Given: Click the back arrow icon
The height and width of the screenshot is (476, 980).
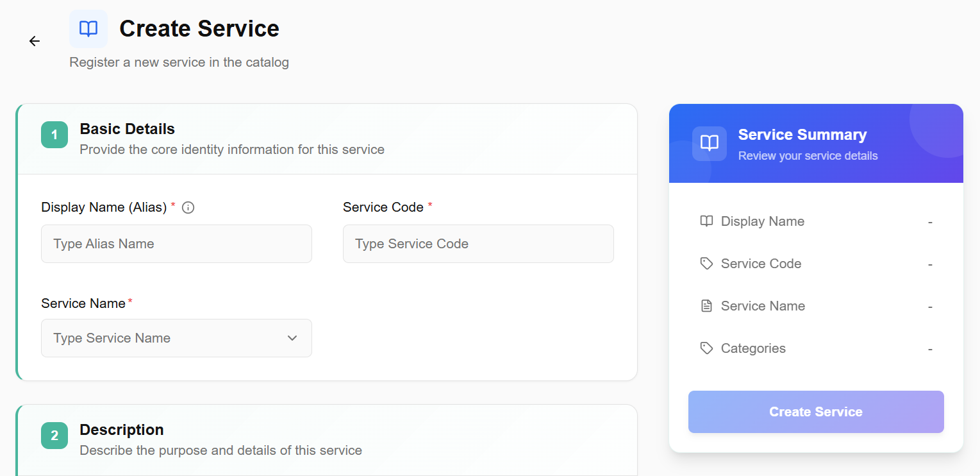Looking at the screenshot, I should (x=35, y=41).
